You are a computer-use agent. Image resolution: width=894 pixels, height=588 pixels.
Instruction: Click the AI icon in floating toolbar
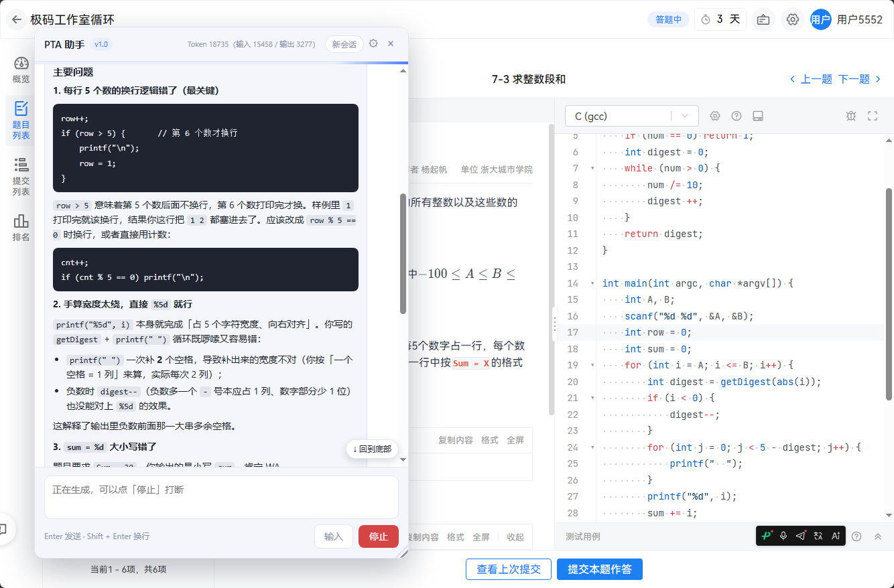tap(836, 536)
